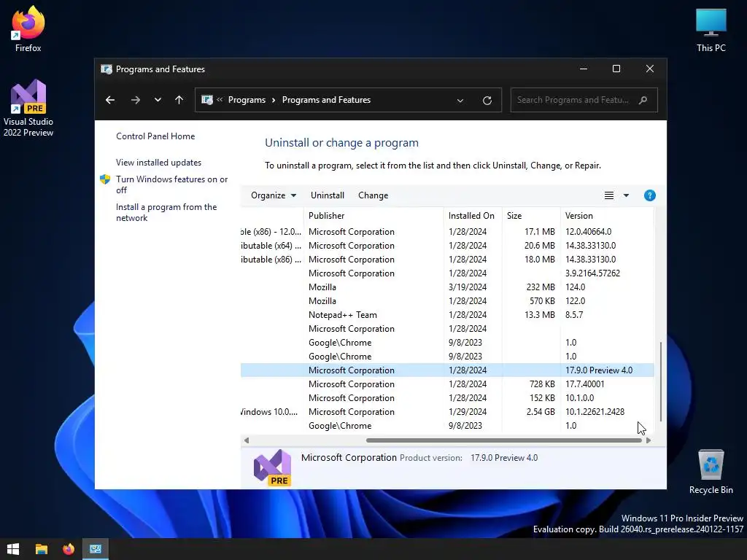Select the row installed on 3/19/2024

click(x=447, y=287)
